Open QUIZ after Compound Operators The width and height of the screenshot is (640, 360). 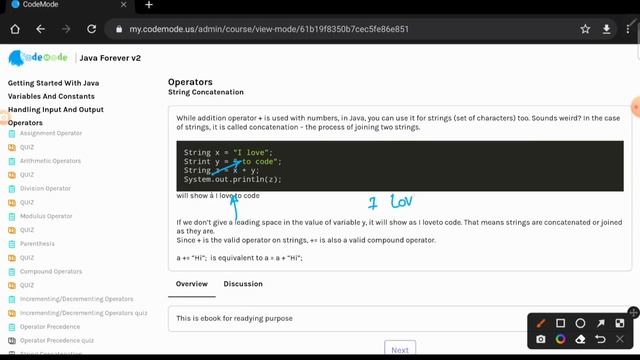click(27, 285)
